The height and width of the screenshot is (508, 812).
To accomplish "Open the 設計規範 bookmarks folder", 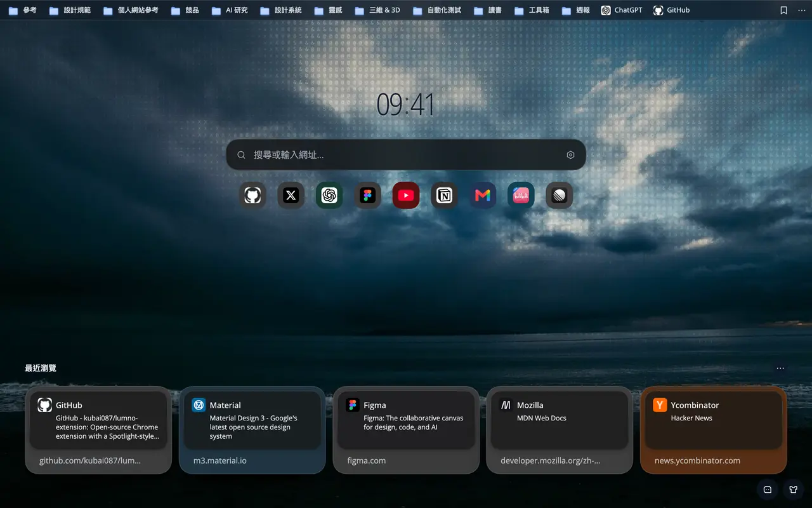I will [x=70, y=10].
